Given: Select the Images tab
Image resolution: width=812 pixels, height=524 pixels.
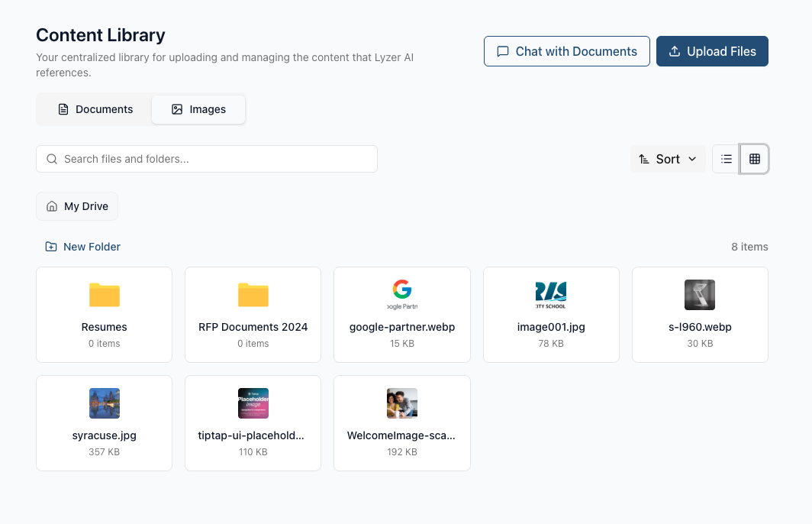Looking at the screenshot, I should tap(198, 109).
